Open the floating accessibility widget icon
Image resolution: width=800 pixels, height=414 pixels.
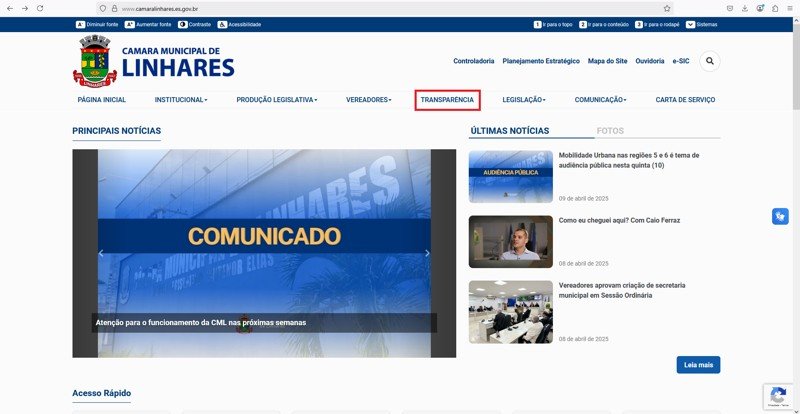pos(780,217)
